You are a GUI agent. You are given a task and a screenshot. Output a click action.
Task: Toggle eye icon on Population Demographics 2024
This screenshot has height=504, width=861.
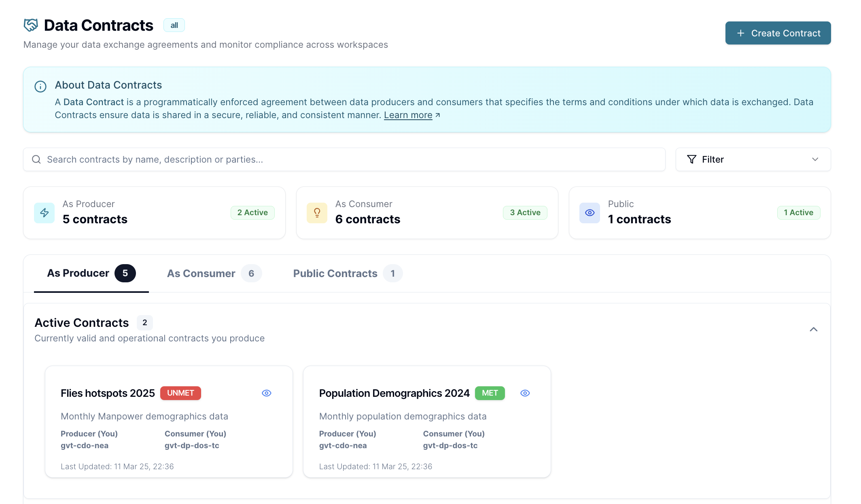click(x=525, y=393)
